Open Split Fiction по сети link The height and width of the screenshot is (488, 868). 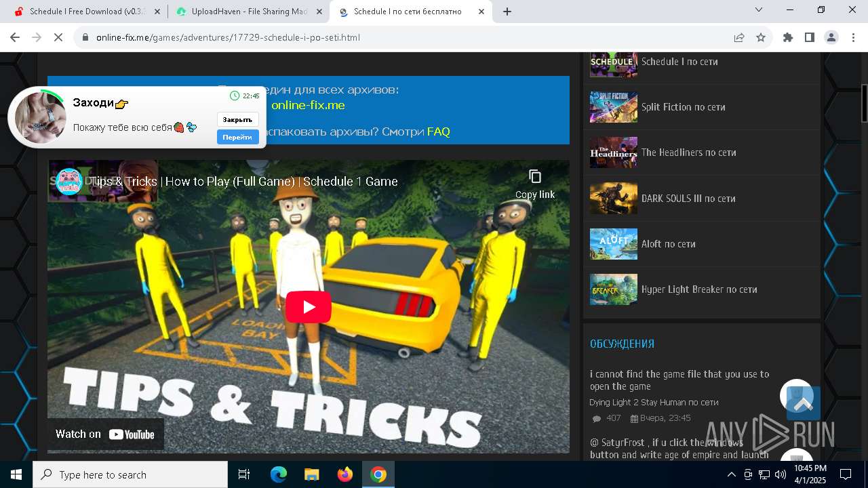tap(684, 107)
